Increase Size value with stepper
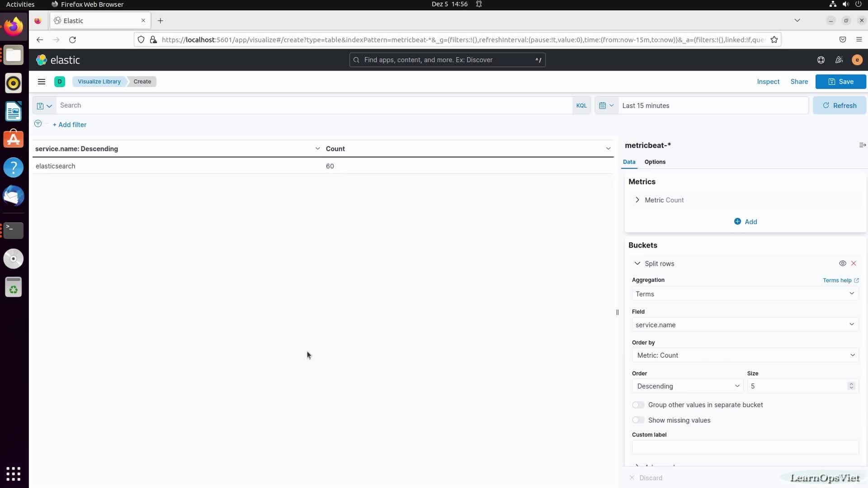The image size is (868, 488). [852, 383]
